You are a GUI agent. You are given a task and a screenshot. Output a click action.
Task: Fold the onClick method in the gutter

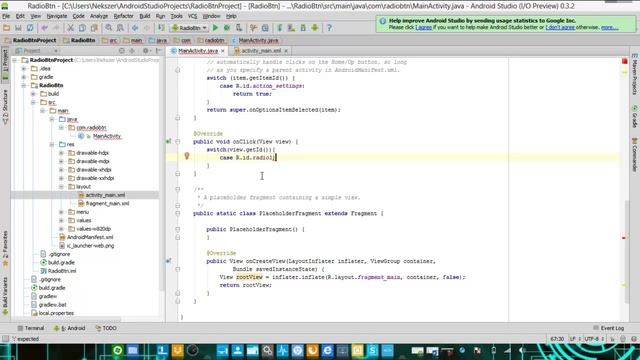(178, 142)
